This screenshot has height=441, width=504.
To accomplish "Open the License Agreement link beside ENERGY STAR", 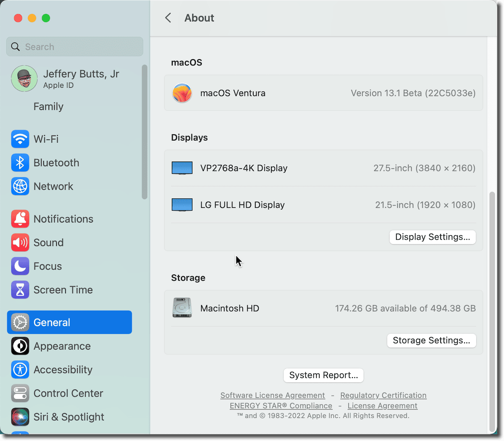I will tap(383, 406).
